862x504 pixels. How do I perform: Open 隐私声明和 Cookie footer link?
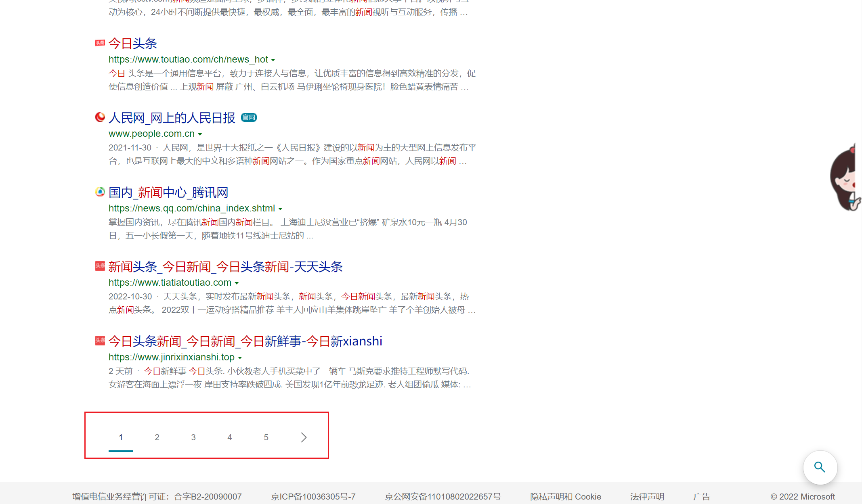pos(566,497)
